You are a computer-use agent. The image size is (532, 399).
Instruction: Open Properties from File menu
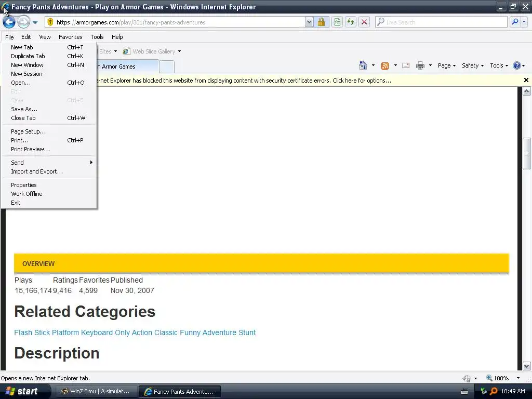click(49, 185)
